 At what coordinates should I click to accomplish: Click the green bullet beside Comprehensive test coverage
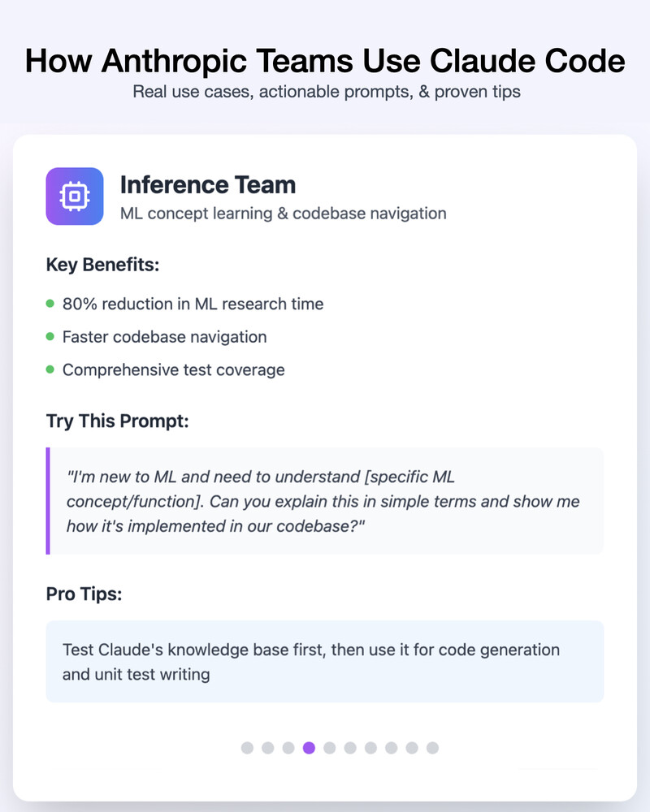click(x=50, y=369)
